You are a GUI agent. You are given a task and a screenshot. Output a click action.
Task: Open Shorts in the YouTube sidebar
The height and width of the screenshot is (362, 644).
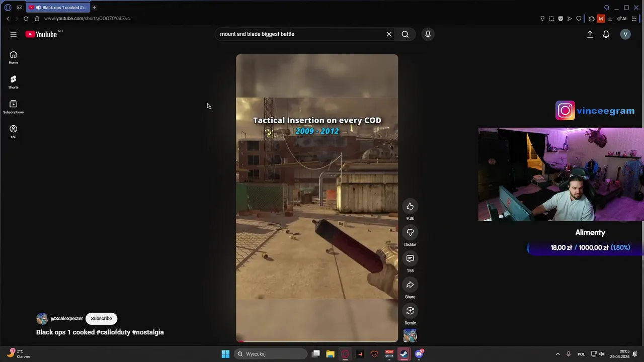click(14, 82)
